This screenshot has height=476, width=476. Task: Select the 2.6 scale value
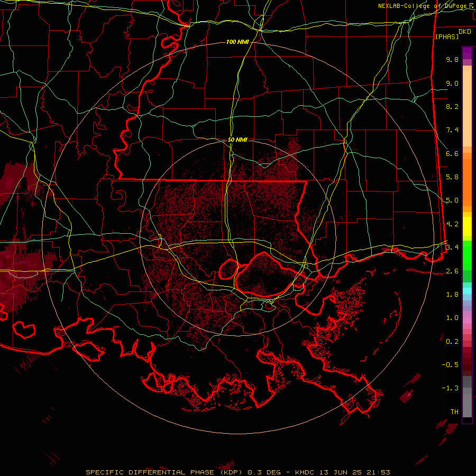click(452, 271)
